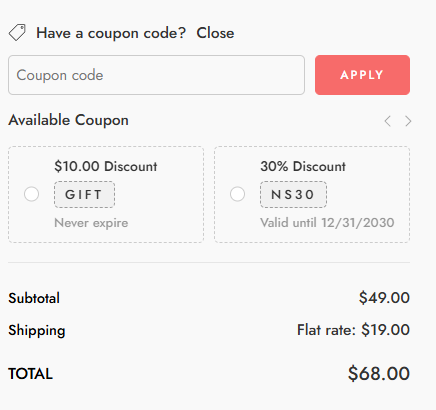The image size is (436, 410).
Task: Click the Never expire coupon text
Action: (91, 223)
